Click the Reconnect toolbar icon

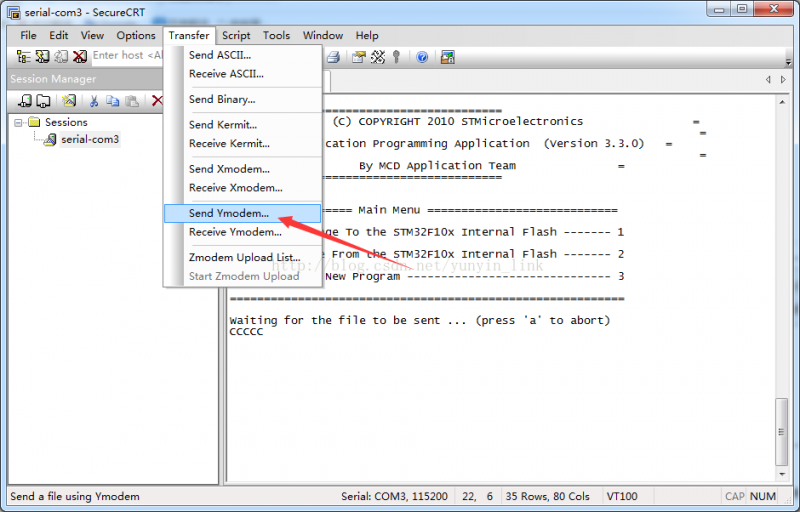(x=61, y=57)
